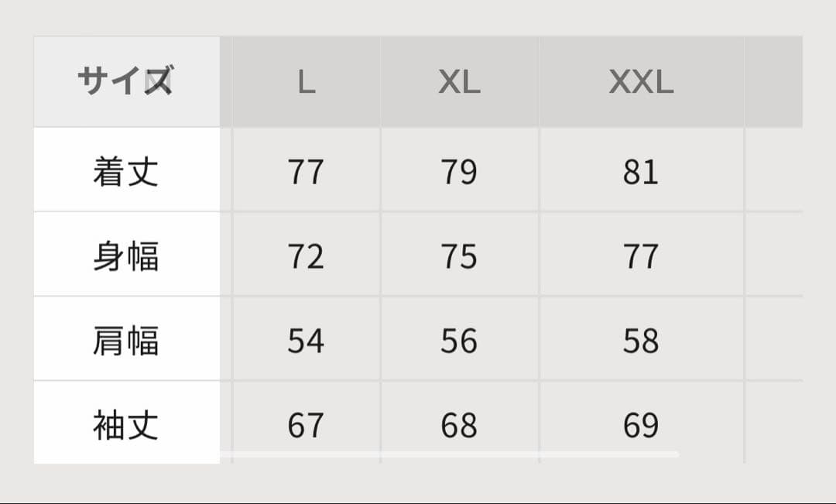This screenshot has height=504, width=836.
Task: Select the XXL size column header
Action: [641, 82]
